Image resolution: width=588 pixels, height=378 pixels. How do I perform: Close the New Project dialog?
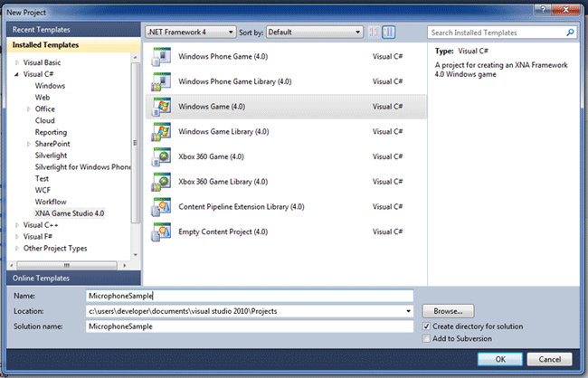[x=566, y=10]
